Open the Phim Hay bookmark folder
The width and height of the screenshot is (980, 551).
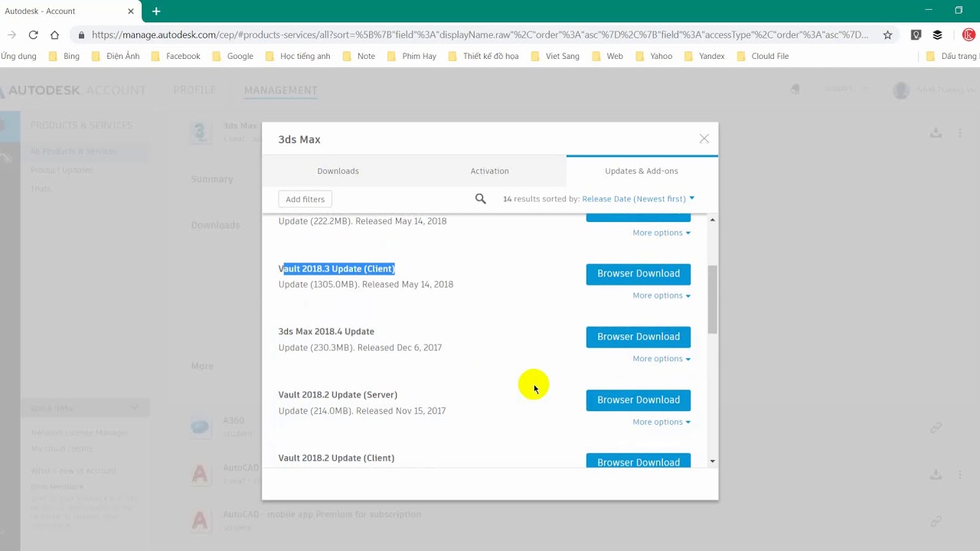coord(411,56)
